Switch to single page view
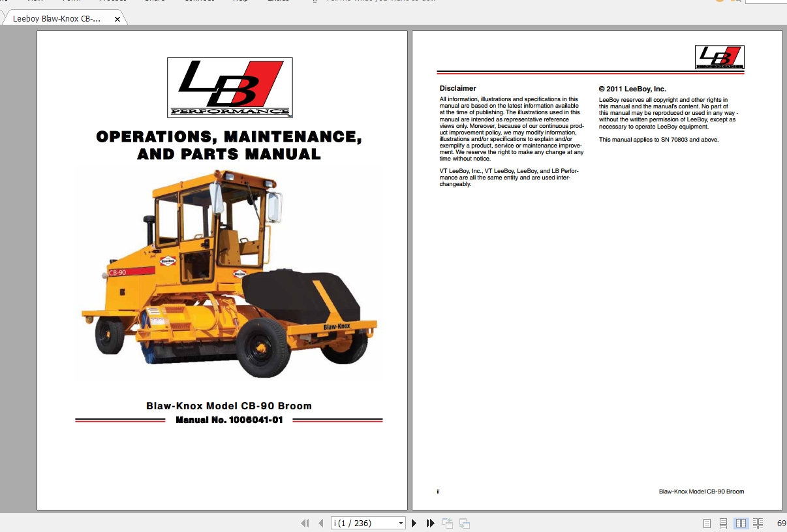 (x=707, y=523)
